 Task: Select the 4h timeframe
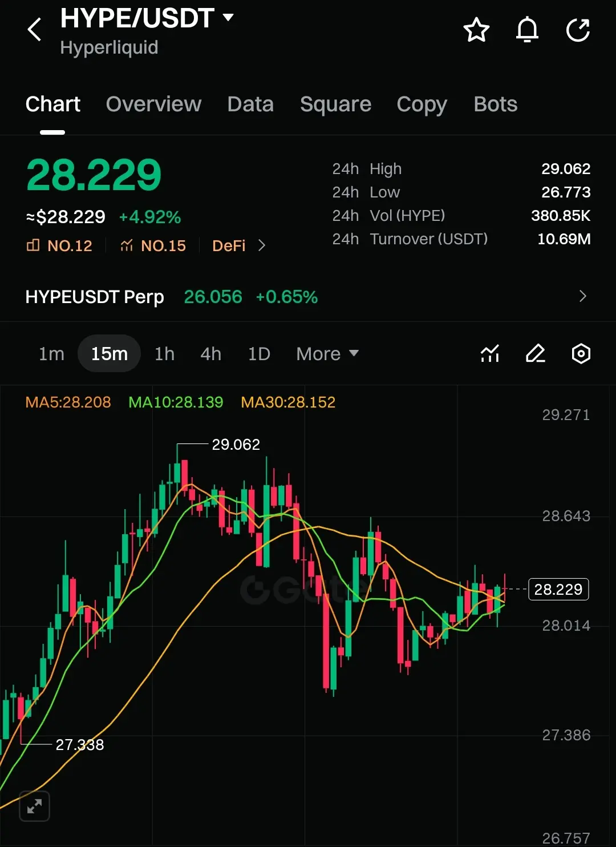(x=210, y=354)
